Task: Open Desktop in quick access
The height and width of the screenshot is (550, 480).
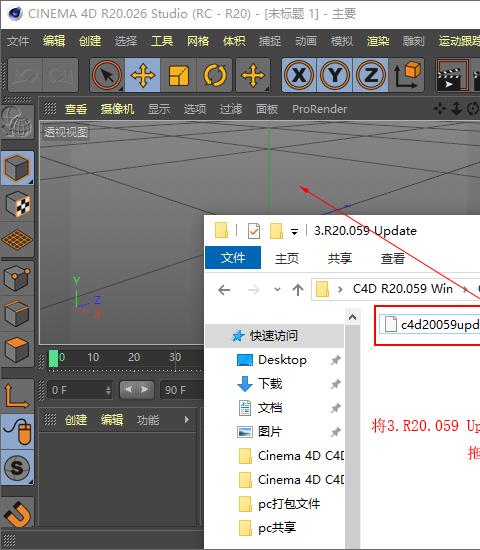Action: click(282, 360)
